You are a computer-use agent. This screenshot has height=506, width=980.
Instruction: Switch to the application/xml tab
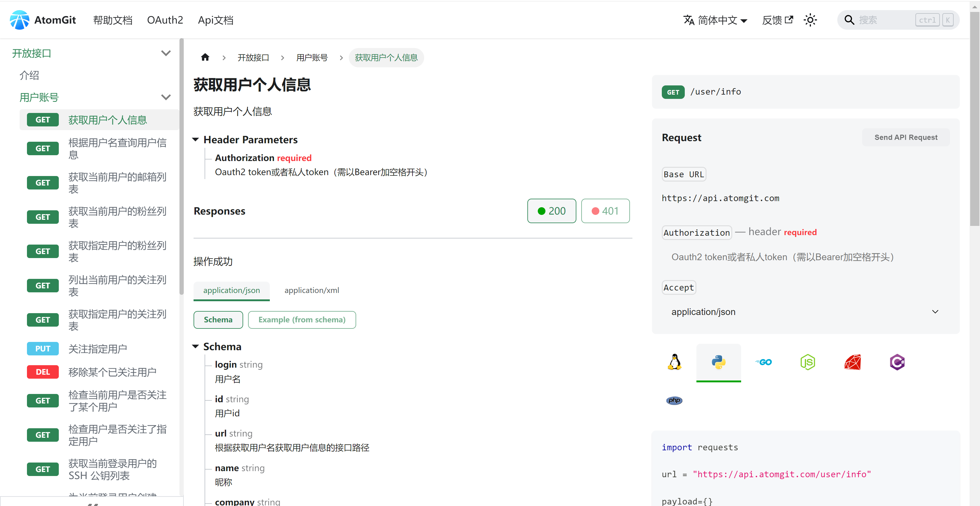coord(311,290)
